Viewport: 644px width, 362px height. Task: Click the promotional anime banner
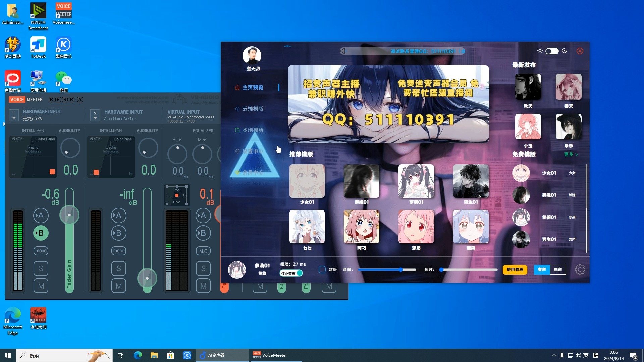point(388,104)
